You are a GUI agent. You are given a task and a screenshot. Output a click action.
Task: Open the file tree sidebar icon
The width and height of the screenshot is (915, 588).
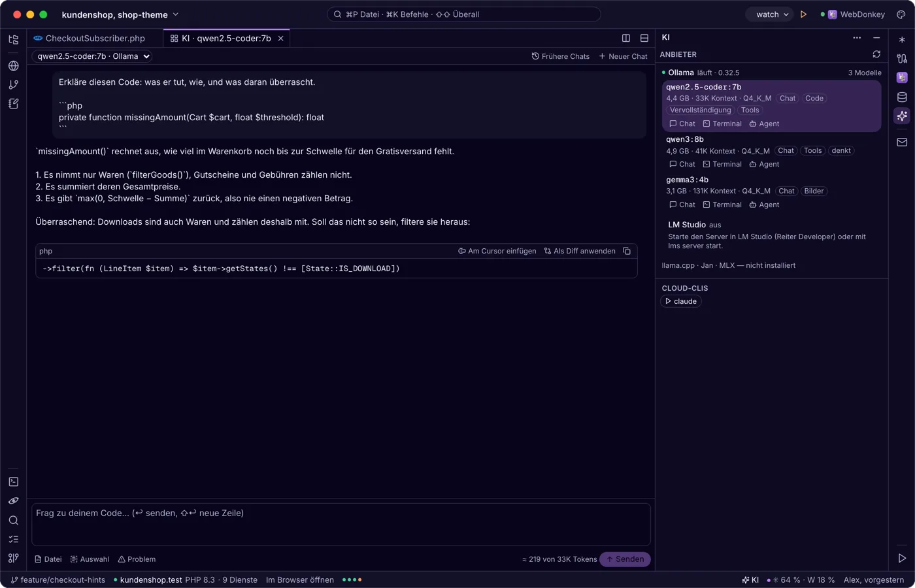pyautogui.click(x=13, y=40)
